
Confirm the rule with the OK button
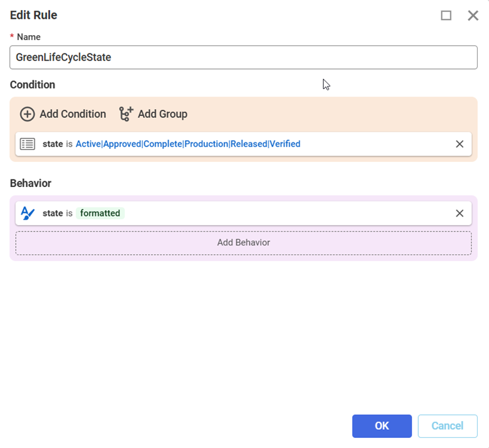[x=382, y=426]
